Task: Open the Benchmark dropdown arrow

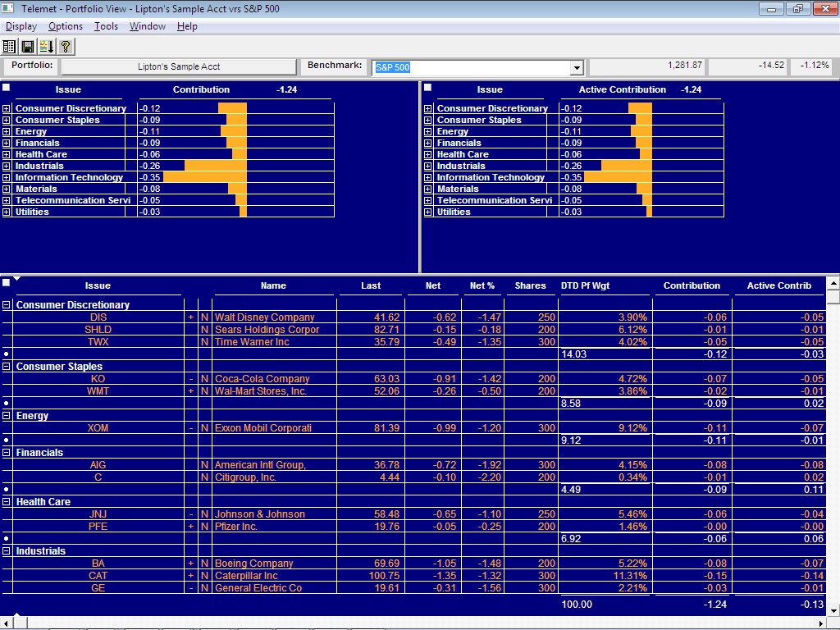Action: coord(577,67)
